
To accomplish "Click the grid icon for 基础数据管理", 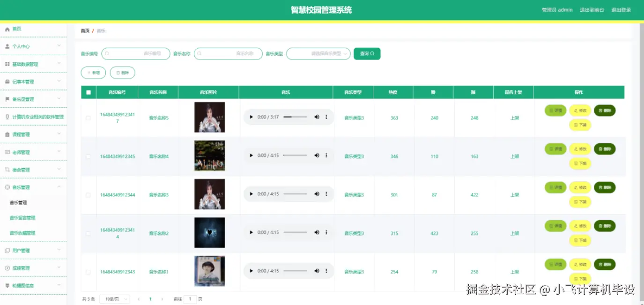I will point(7,64).
